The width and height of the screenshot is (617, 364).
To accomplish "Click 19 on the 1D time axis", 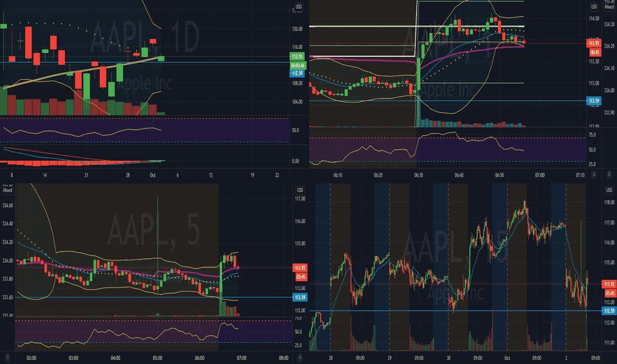I will tap(252, 175).
